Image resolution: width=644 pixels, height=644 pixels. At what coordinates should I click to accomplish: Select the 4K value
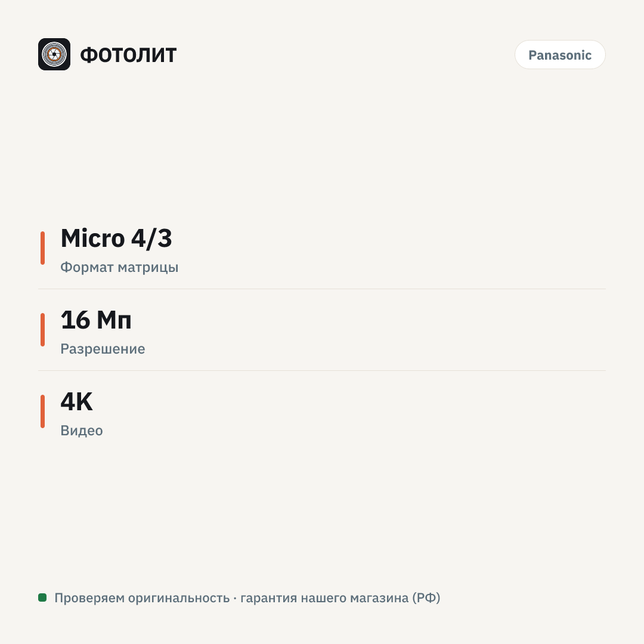pos(77,402)
